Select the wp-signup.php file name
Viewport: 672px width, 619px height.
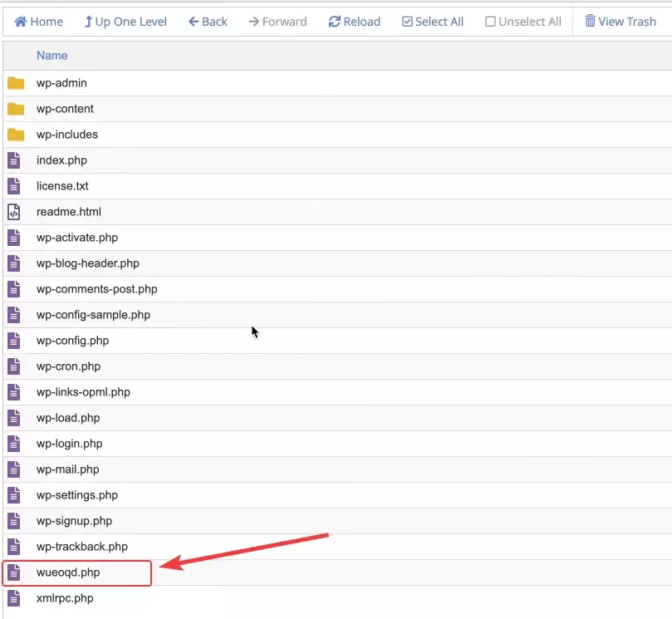[x=74, y=521]
